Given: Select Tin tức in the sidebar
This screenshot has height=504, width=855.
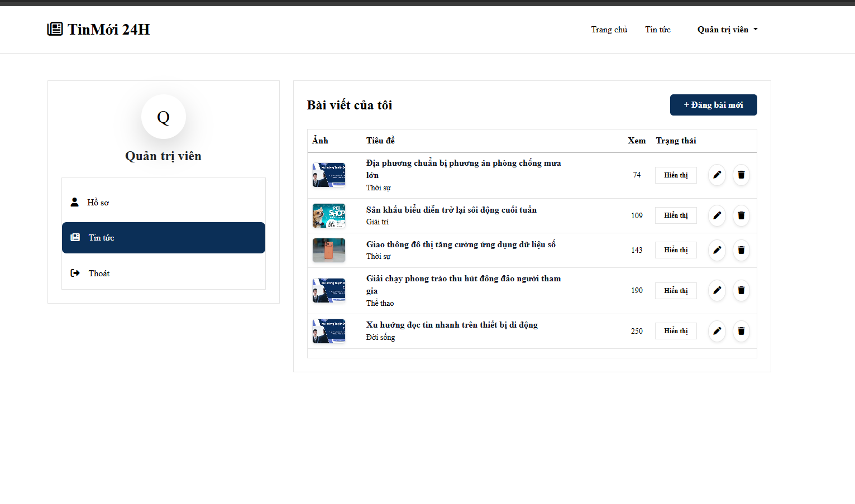Looking at the screenshot, I should [164, 238].
